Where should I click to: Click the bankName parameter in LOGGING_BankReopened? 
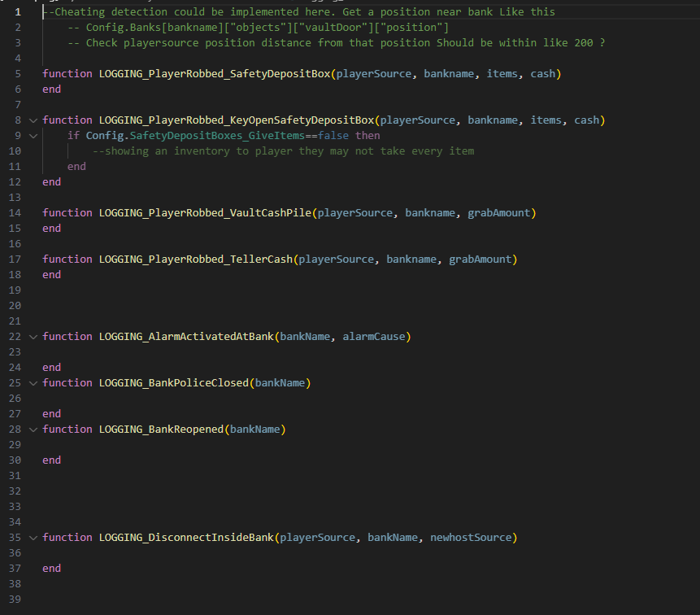pyautogui.click(x=255, y=430)
